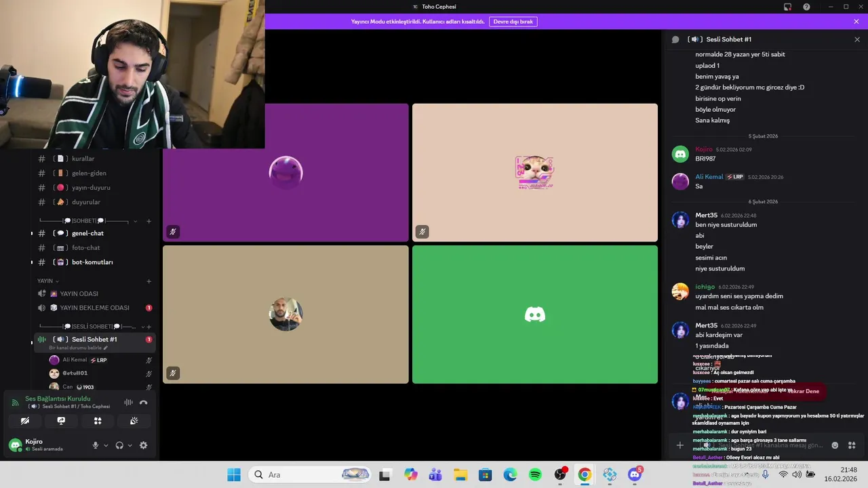This screenshot has width=868, height=488.
Task: Click Ali Kemal username in chat
Action: (709, 177)
